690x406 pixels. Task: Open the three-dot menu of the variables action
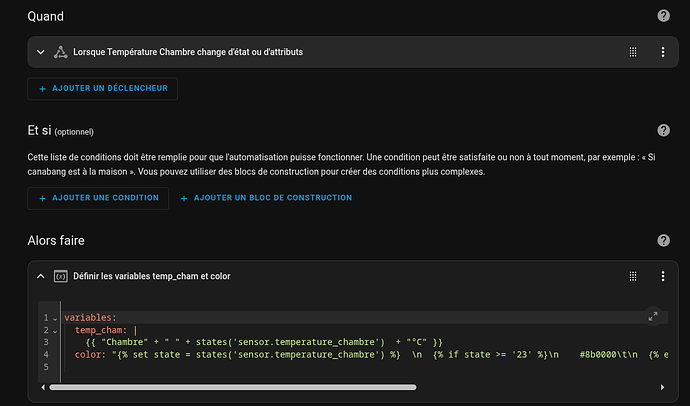663,276
